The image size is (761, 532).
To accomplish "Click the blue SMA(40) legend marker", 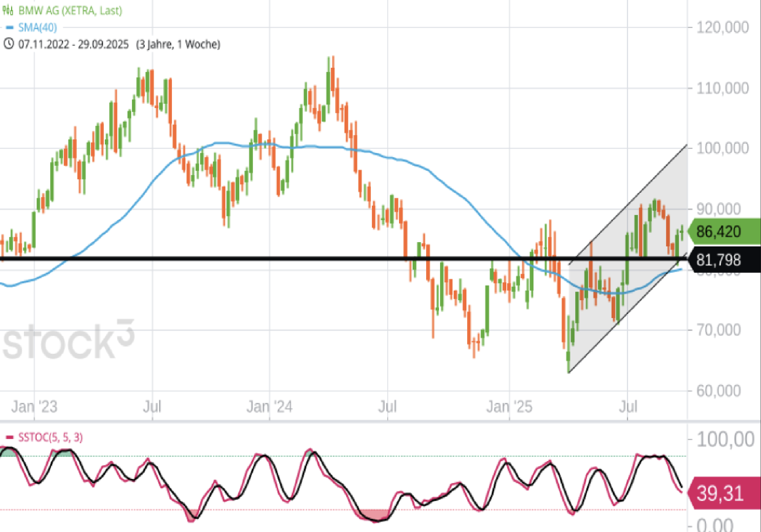I will [x=10, y=27].
